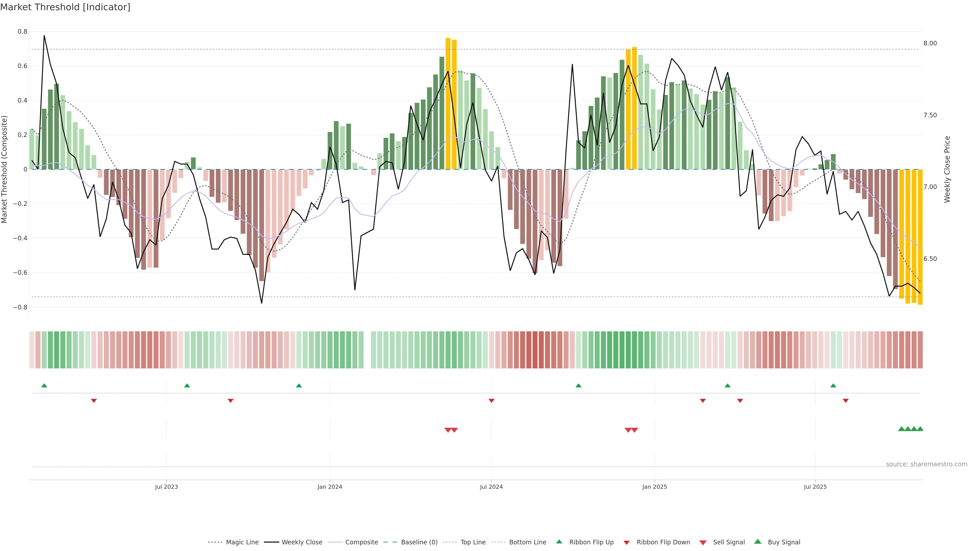The image size is (980, 551).
Task: Click the Baseline (0) legend item
Action: pos(419,542)
